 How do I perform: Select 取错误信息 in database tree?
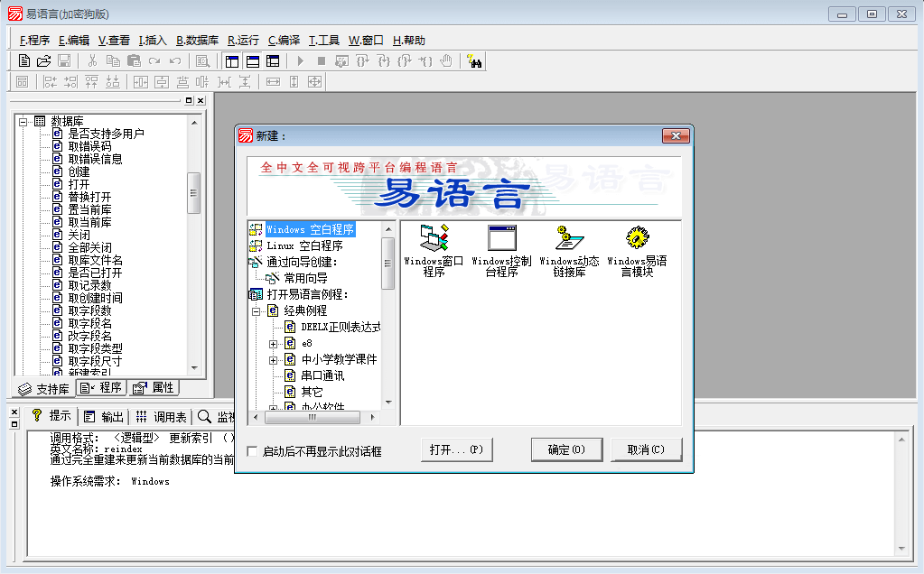[95, 159]
